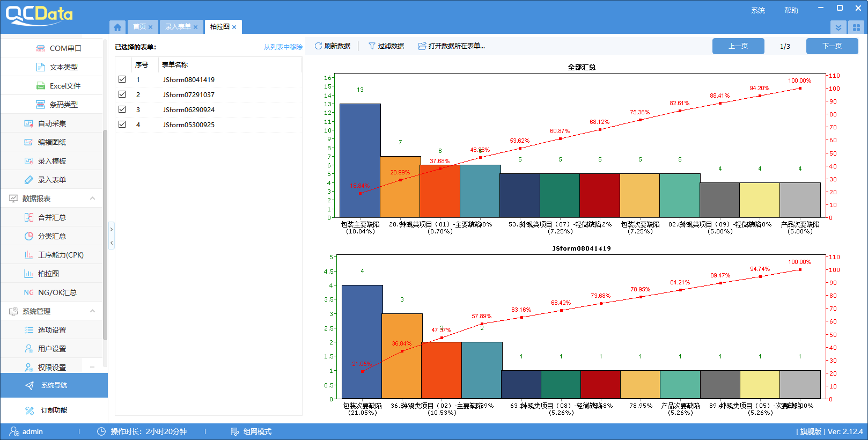Click the 表单名称 column header

coord(175,64)
